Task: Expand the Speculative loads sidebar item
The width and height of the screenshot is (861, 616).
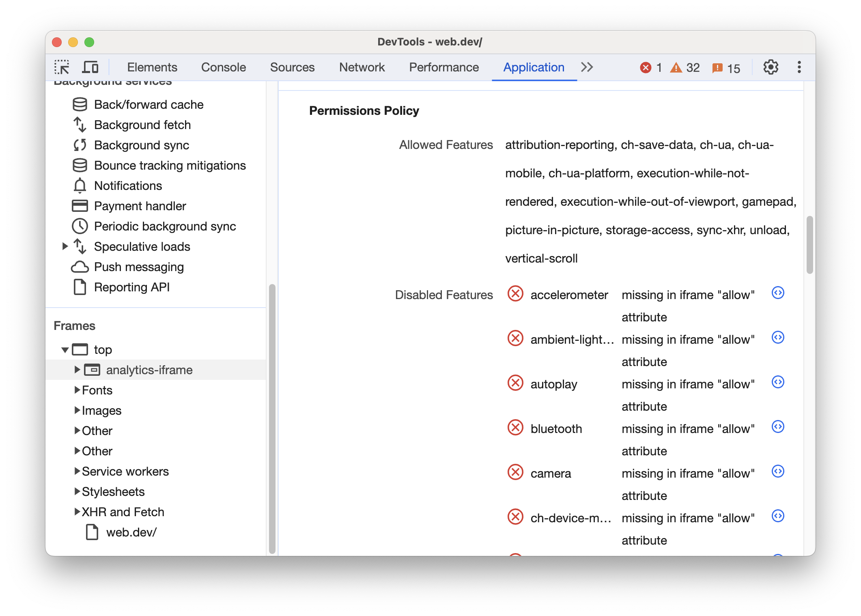Action: tap(64, 247)
